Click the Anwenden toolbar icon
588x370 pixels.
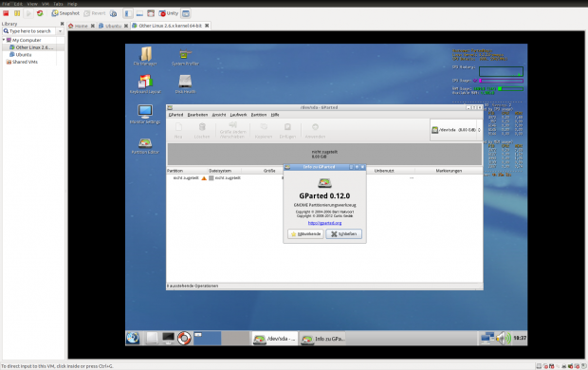point(315,130)
